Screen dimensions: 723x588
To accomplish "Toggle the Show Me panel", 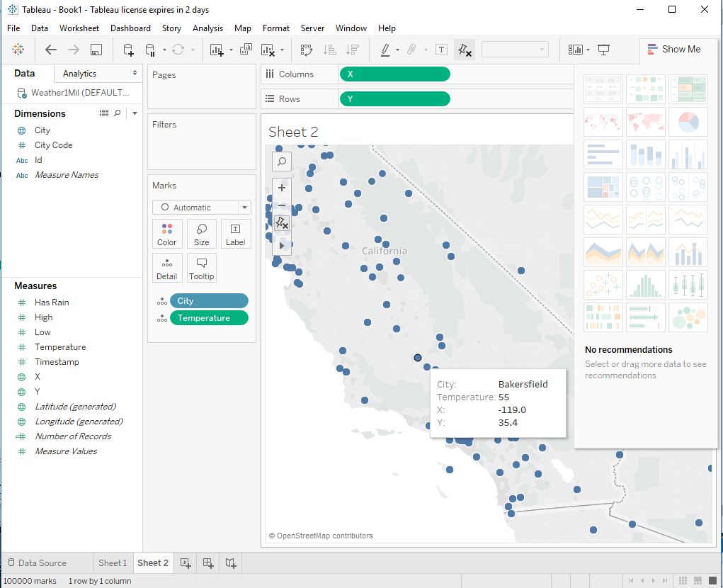I will tap(674, 49).
